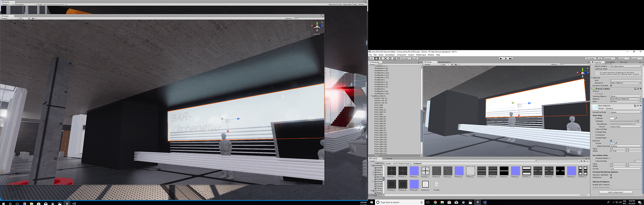Click the Pause button in Unity toolbar
This screenshot has height=205, width=644.
pos(505,59)
